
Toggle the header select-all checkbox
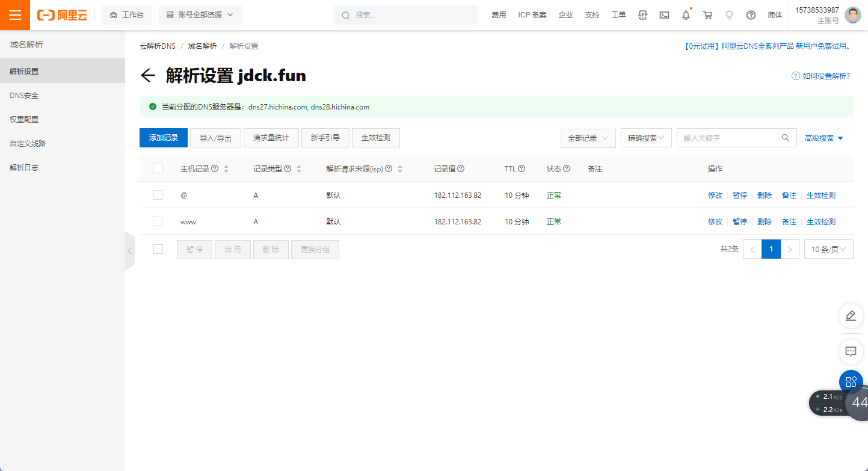tap(158, 168)
